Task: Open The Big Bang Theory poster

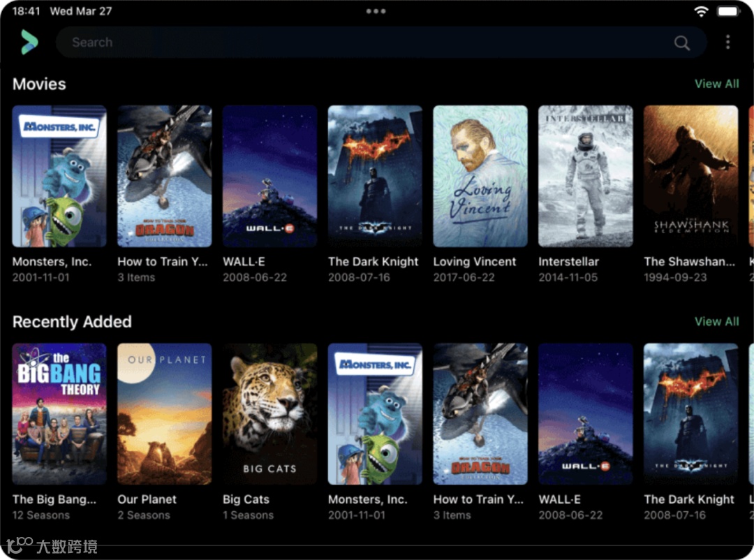Action: pyautogui.click(x=59, y=414)
